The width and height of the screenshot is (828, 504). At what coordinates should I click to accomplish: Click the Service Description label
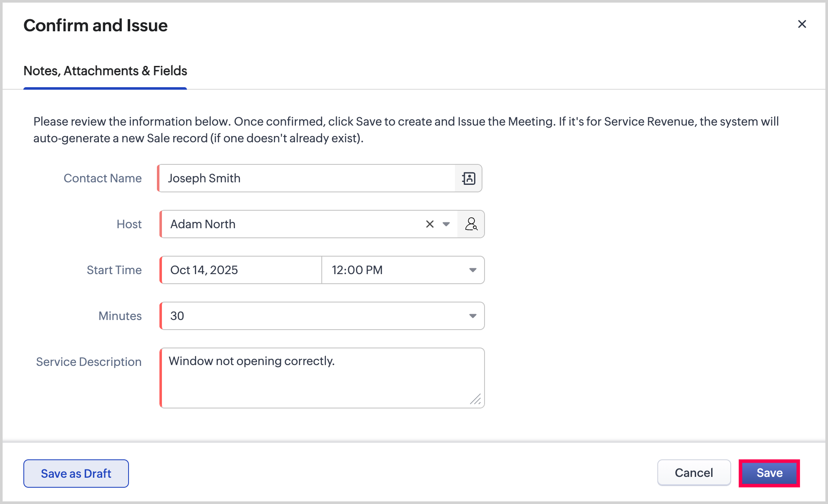pyautogui.click(x=89, y=362)
